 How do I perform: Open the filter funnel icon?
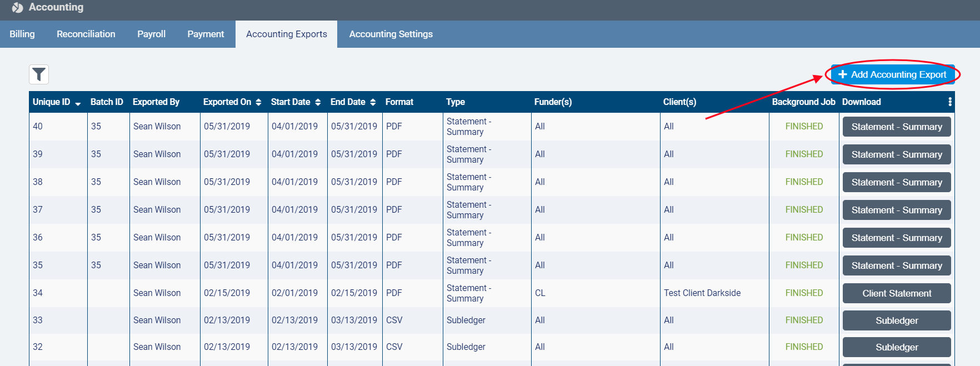(x=39, y=74)
